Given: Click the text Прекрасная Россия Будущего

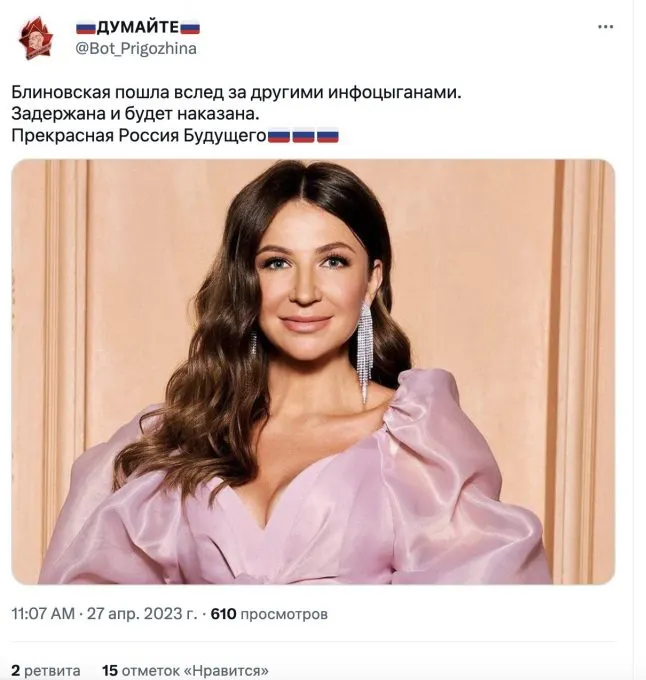Looking at the screenshot, I should click(139, 136).
